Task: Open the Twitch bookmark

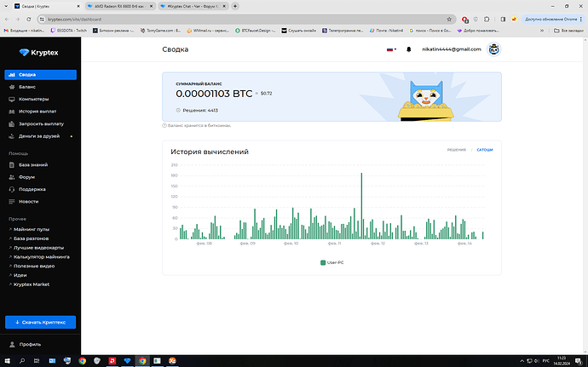Action: tap(69, 31)
